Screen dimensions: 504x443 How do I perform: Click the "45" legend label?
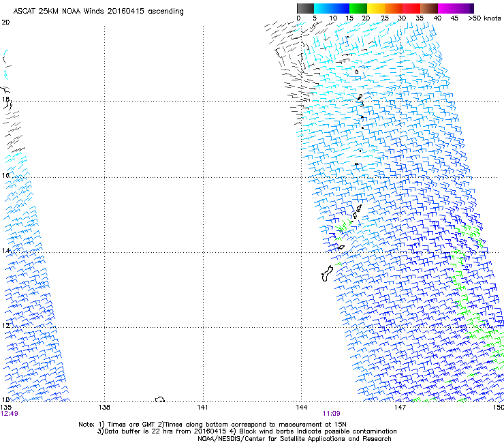point(454,18)
